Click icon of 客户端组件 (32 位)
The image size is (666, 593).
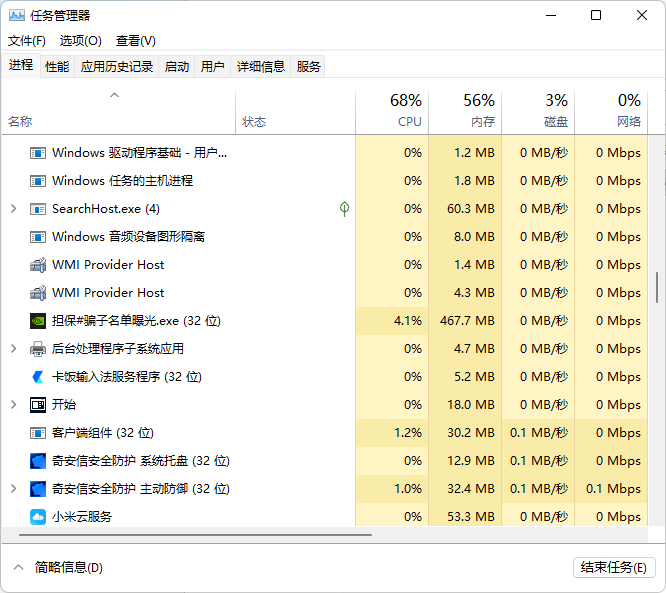pyautogui.click(x=38, y=433)
